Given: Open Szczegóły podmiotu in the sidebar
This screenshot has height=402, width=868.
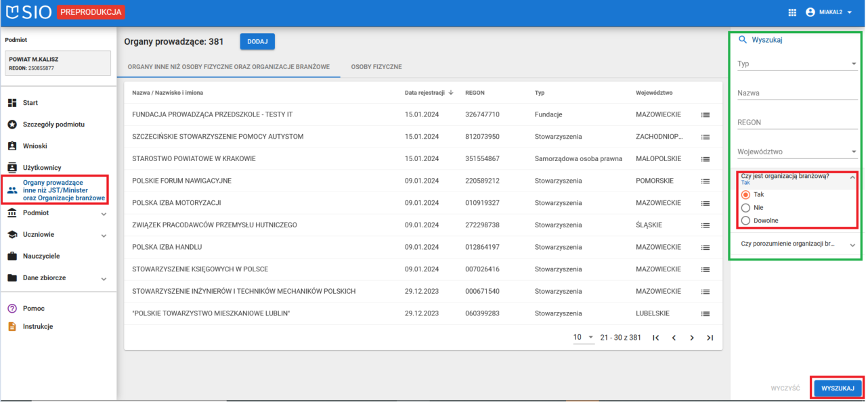Looking at the screenshot, I should (54, 125).
